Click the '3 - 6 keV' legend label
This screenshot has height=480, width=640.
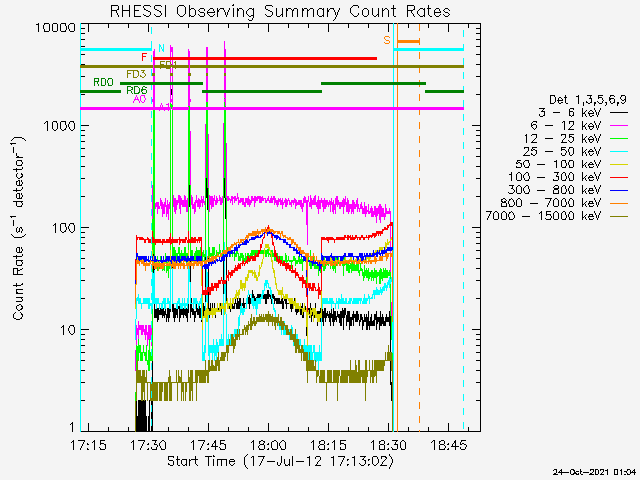(x=569, y=113)
